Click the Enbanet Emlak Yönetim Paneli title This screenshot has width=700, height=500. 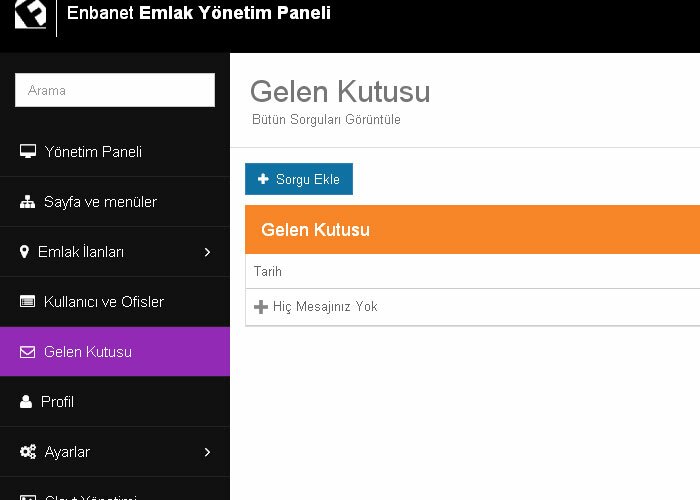click(198, 13)
